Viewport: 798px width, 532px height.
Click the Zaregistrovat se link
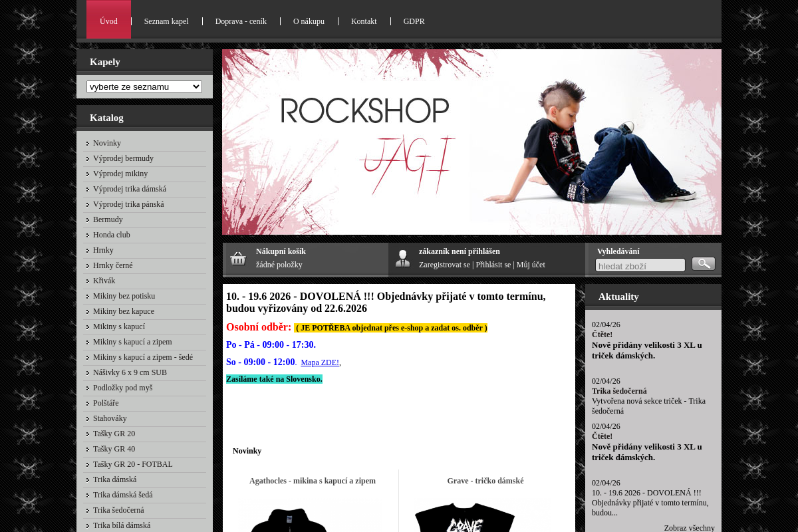click(444, 265)
